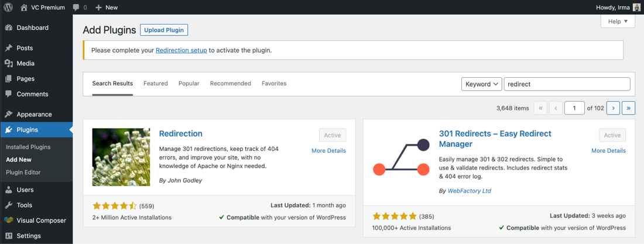Click the comments bubble icon in admin bar

pyautogui.click(x=76, y=8)
